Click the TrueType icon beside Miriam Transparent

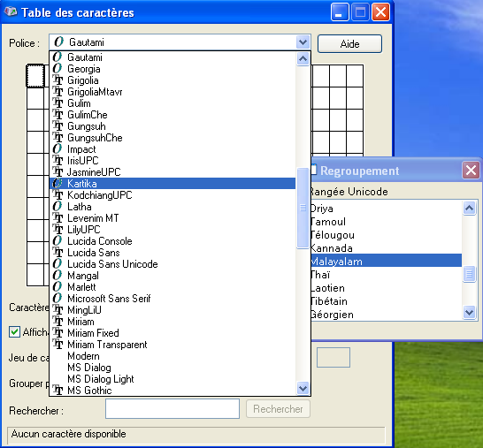coord(57,345)
